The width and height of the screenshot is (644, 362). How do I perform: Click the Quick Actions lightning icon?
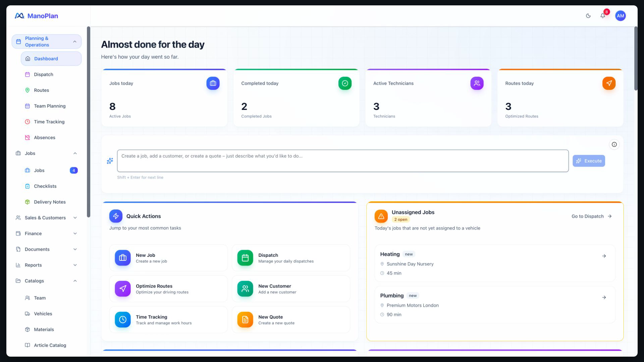pos(116,216)
